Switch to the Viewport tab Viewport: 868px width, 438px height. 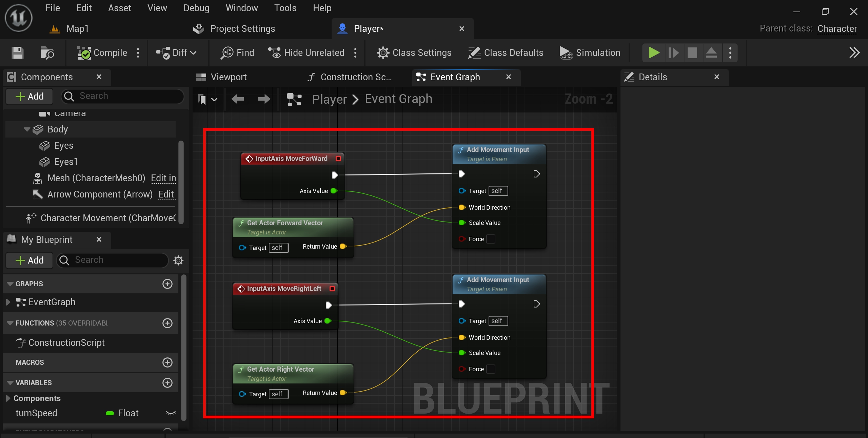click(x=221, y=77)
